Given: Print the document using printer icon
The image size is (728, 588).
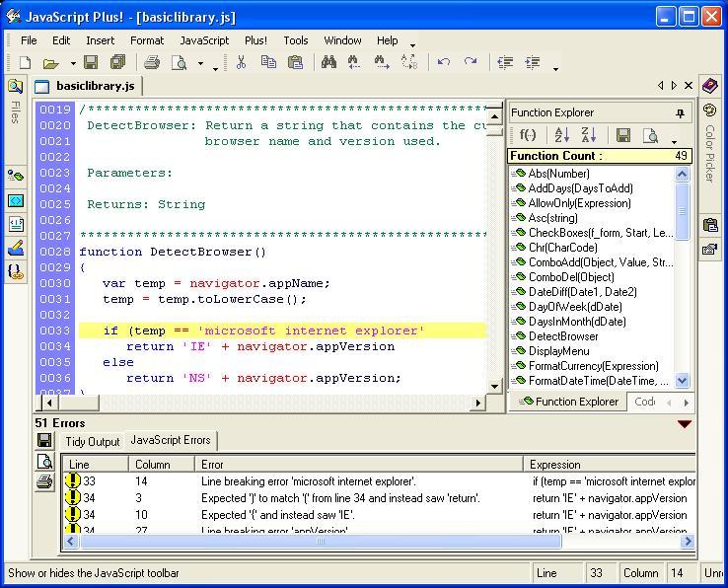Looking at the screenshot, I should [151, 62].
